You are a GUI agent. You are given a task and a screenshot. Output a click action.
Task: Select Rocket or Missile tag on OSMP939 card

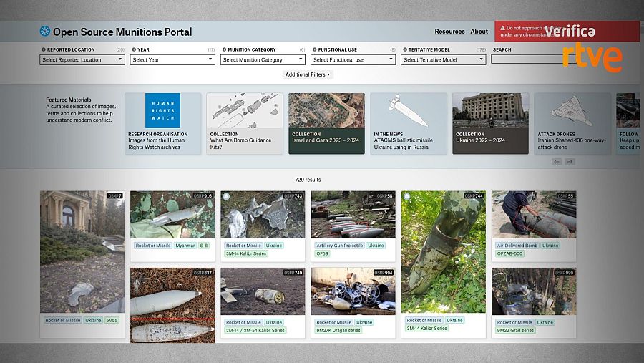pyautogui.click(x=514, y=322)
